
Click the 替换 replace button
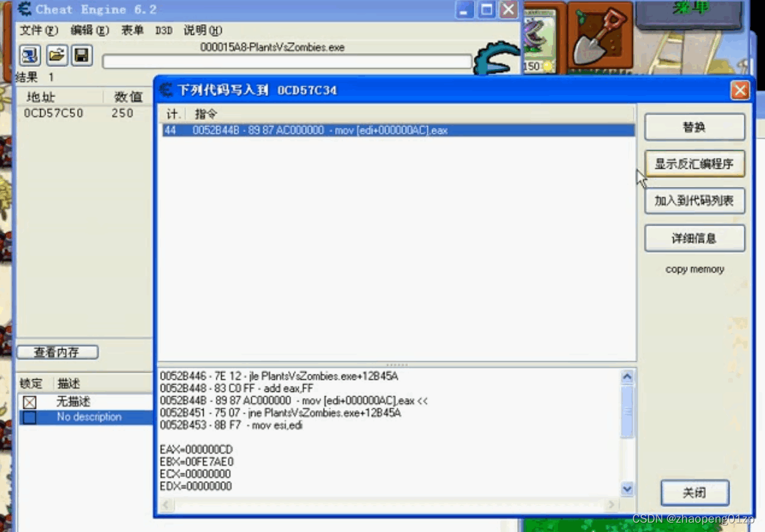(x=694, y=127)
